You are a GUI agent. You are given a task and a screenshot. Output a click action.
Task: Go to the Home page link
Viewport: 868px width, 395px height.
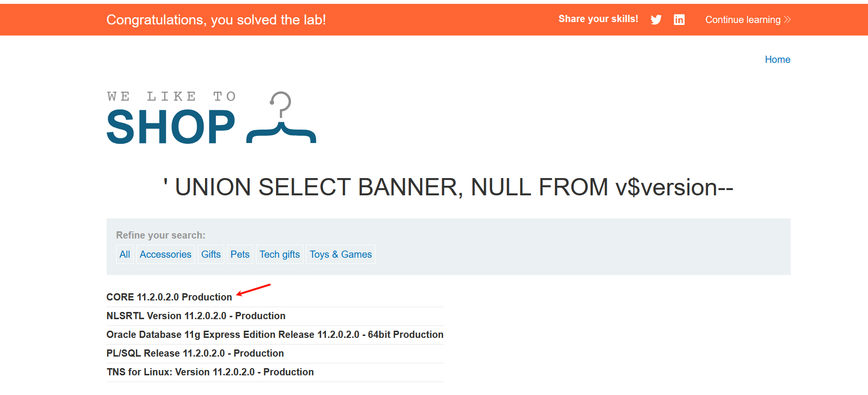tap(777, 60)
